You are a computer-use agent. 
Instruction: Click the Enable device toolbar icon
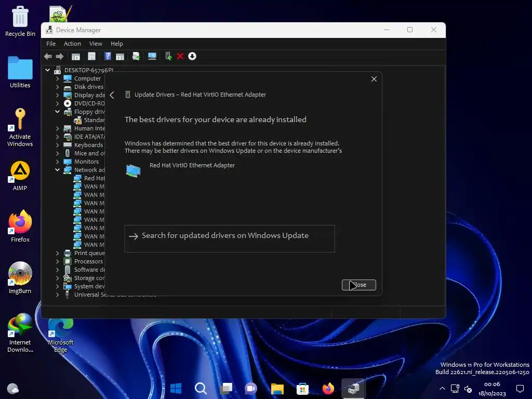tap(168, 56)
